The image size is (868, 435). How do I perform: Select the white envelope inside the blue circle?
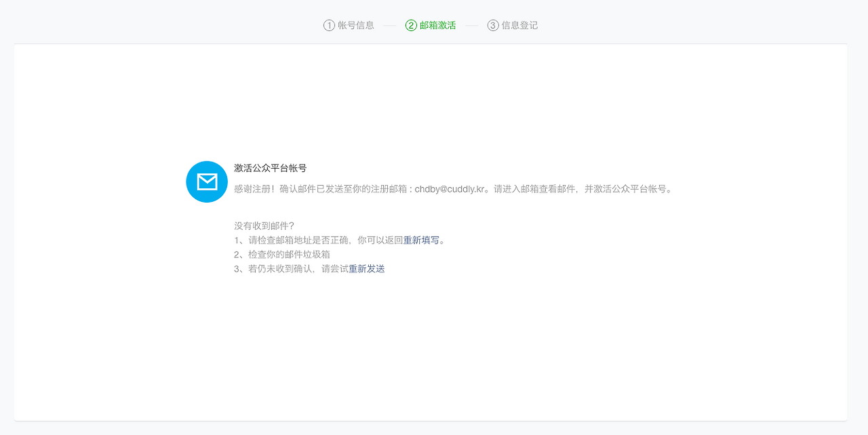206,182
